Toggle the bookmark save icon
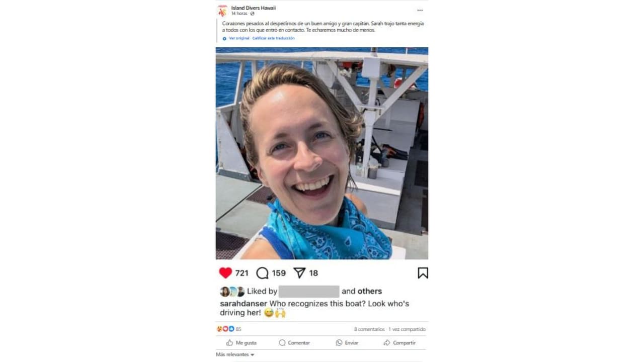Viewport: 644px width, 362px height. tap(423, 273)
